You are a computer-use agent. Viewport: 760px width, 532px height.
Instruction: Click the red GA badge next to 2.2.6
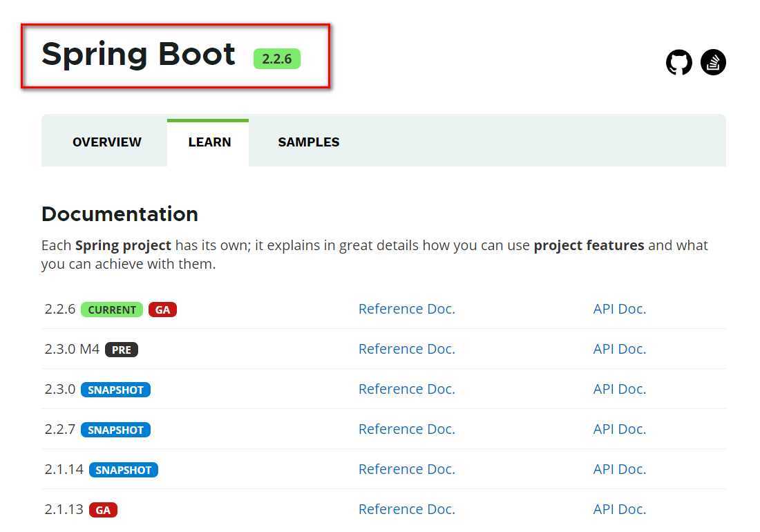click(162, 310)
